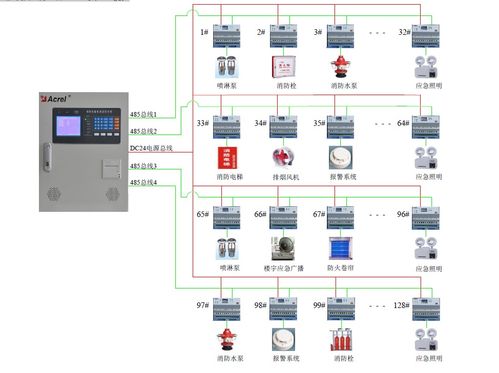Viewport: 499px width, 373px height.
Task: Click module 97# device
Action: tap(227, 309)
